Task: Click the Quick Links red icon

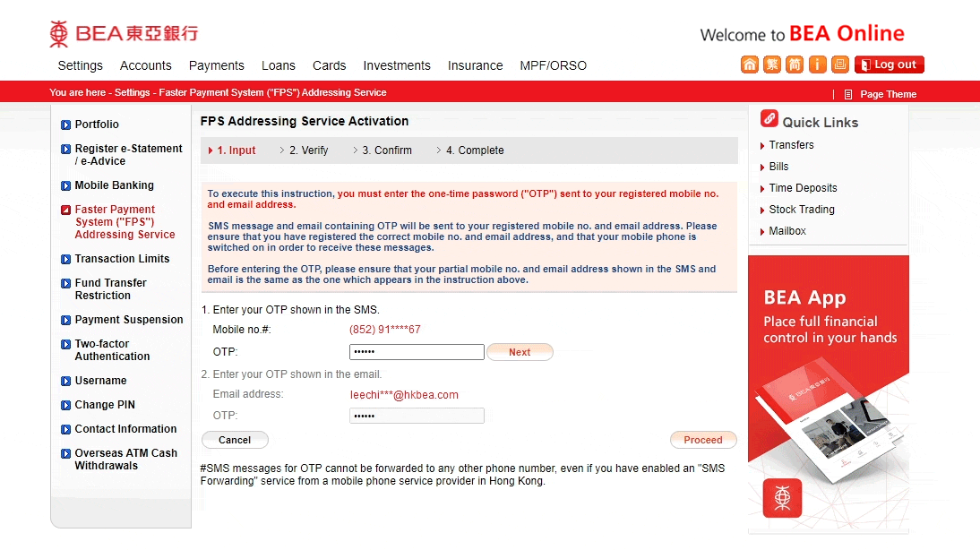Action: (769, 119)
